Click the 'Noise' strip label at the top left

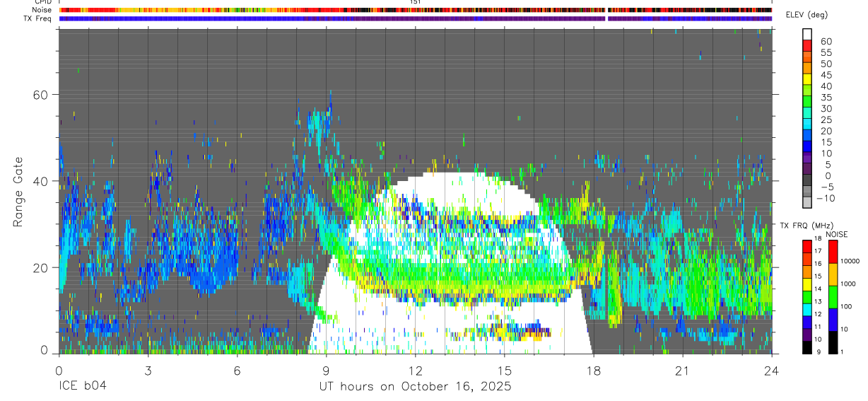(x=43, y=10)
